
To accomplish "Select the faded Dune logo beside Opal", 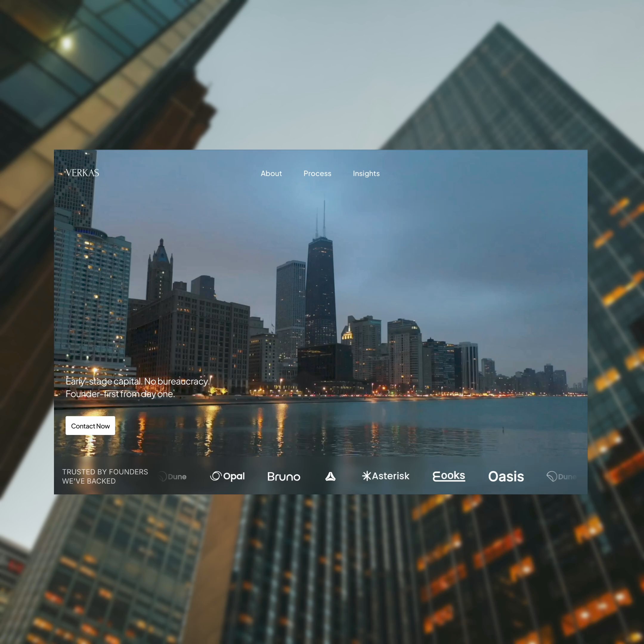I will coord(173,477).
